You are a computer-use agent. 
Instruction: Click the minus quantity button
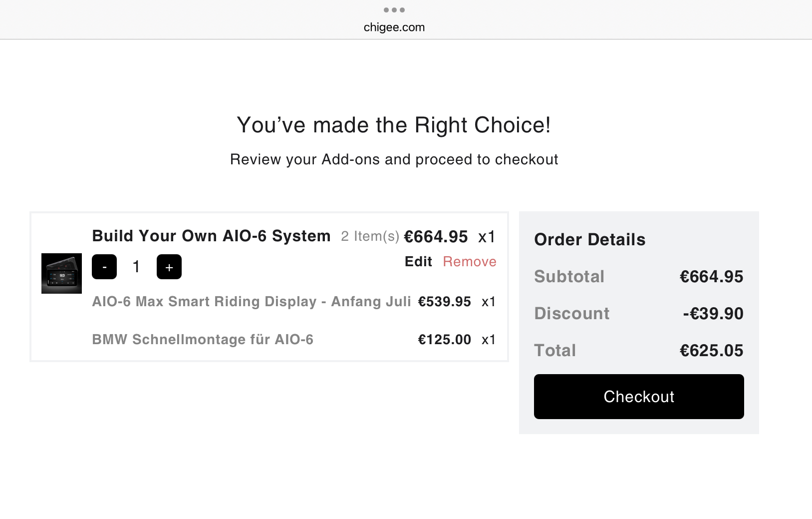pyautogui.click(x=104, y=267)
